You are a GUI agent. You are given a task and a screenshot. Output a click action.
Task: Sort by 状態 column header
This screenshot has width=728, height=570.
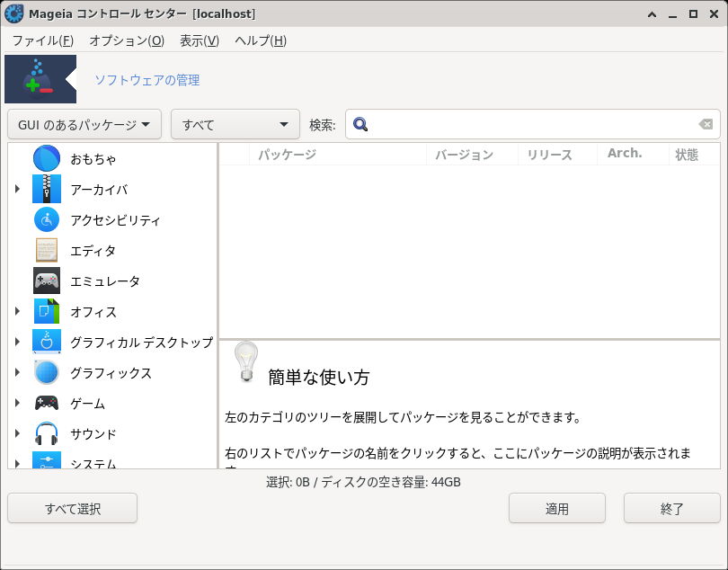click(x=695, y=155)
